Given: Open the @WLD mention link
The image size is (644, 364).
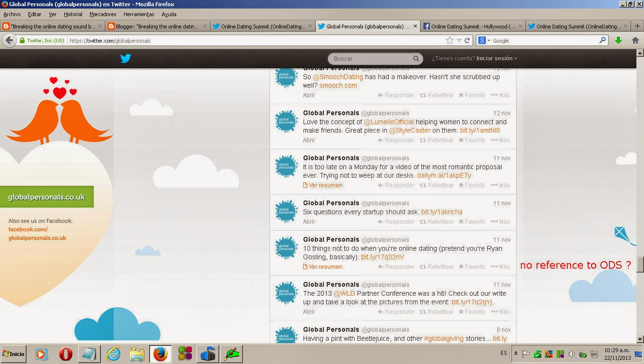Looking at the screenshot, I should pyautogui.click(x=344, y=293).
